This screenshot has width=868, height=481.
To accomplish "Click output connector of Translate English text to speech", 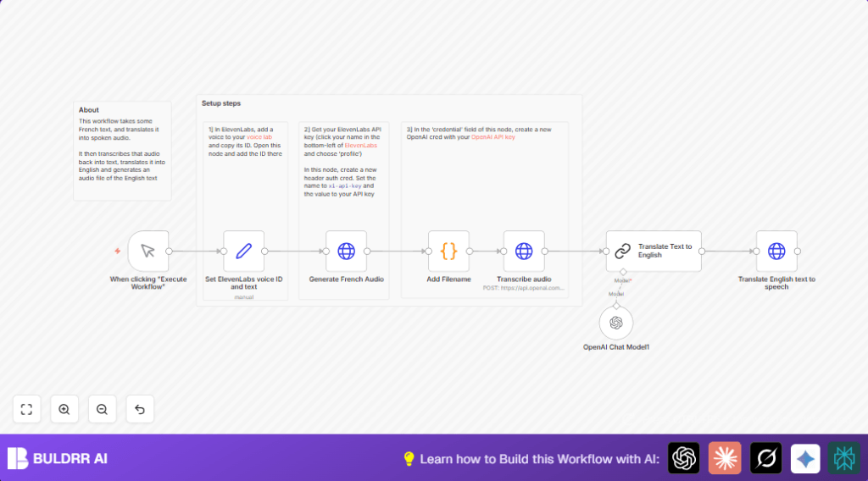I will [x=798, y=251].
